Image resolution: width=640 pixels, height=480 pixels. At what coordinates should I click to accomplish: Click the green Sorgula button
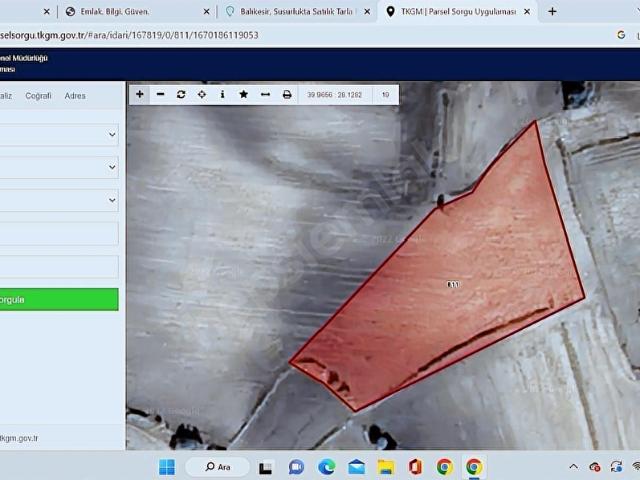pyautogui.click(x=59, y=300)
